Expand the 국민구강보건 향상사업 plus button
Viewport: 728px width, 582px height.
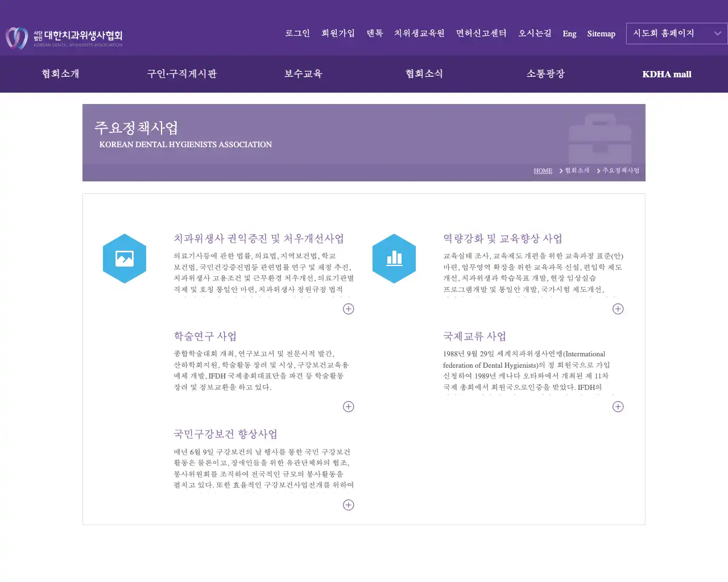(348, 505)
